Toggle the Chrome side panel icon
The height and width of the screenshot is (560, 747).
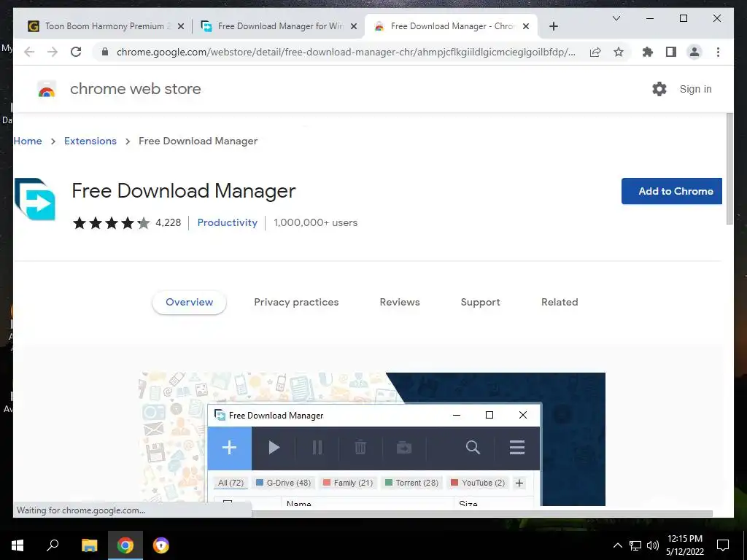(x=671, y=52)
